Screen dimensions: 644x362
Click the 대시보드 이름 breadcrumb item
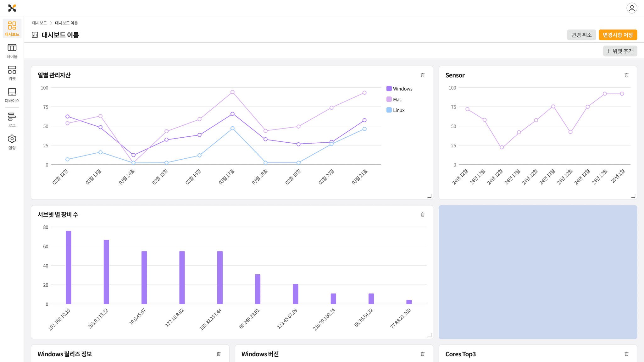(66, 23)
